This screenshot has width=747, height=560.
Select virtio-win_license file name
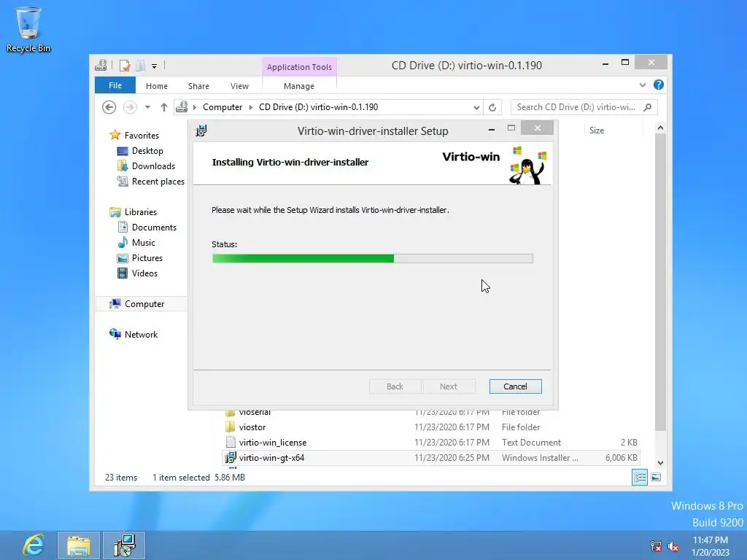coord(273,443)
